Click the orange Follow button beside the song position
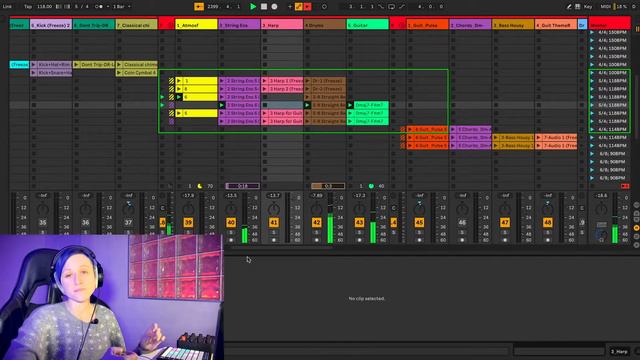Image resolution: width=640 pixels, height=360 pixels. point(199,7)
